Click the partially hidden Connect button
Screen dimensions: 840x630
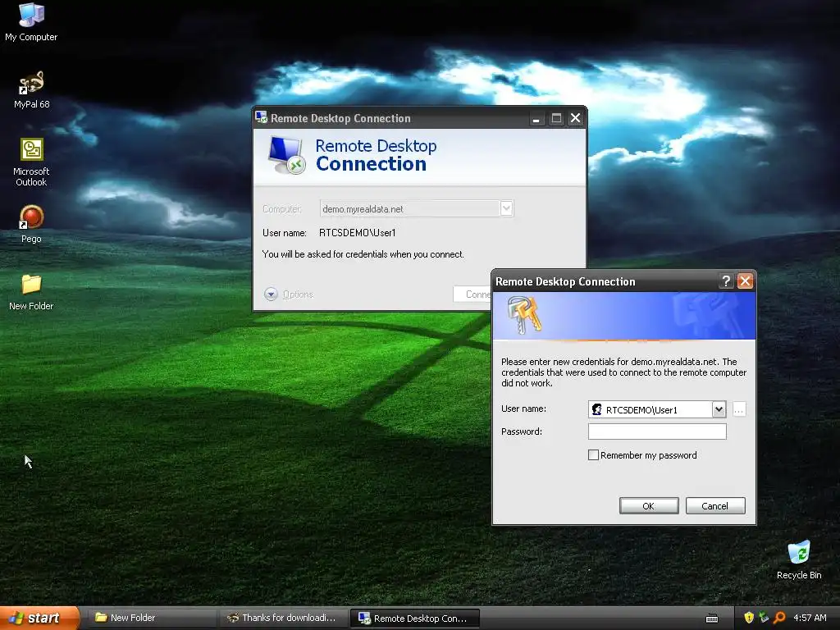[472, 294]
